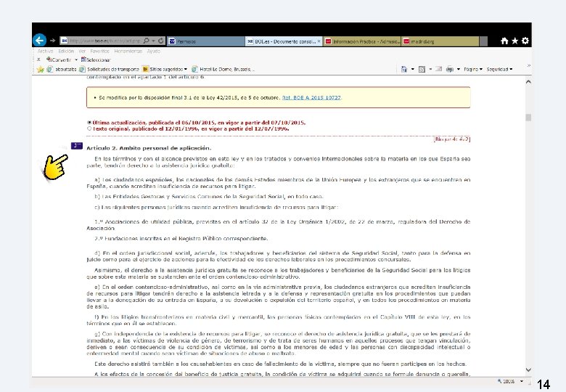Viewport: 566px width, 392px height.
Task: Close the toolbar with small X left of Convertir
Action: (x=38, y=60)
